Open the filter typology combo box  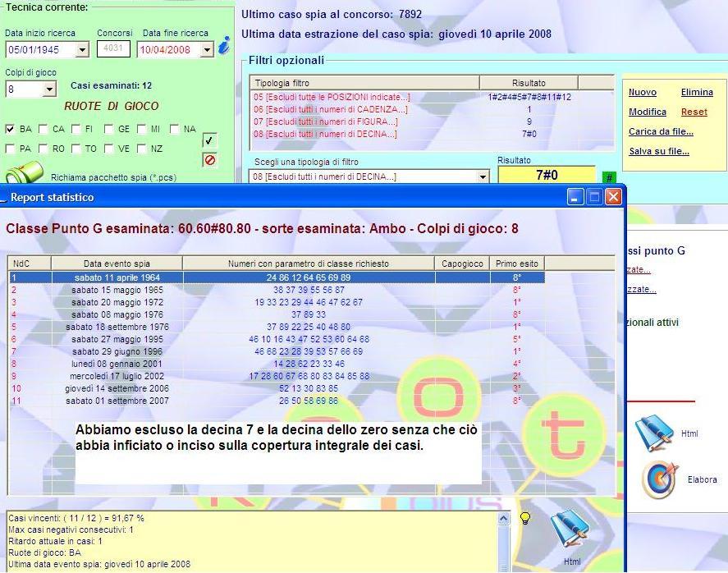pyautogui.click(x=483, y=176)
